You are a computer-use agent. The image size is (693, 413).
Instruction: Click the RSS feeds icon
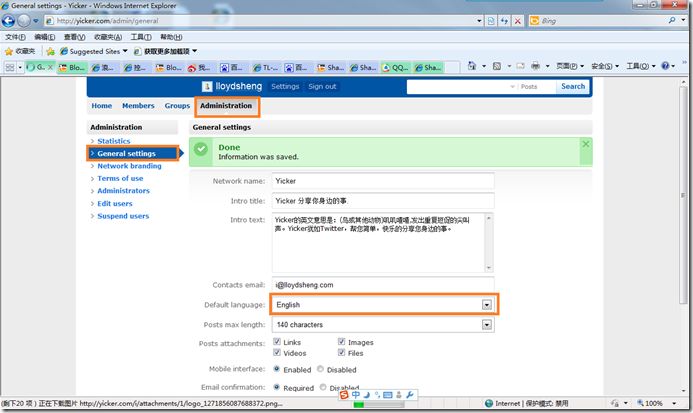(497, 66)
